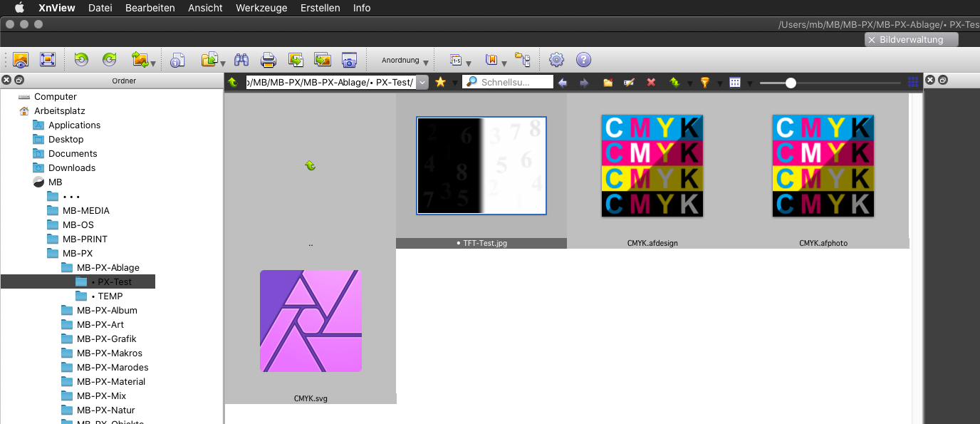
Task: Click the favorites star icon
Action: click(x=440, y=82)
